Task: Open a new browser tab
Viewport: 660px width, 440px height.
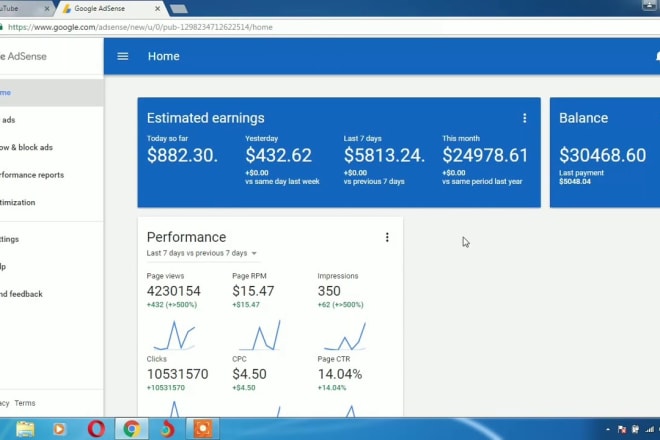Action: 179,9
